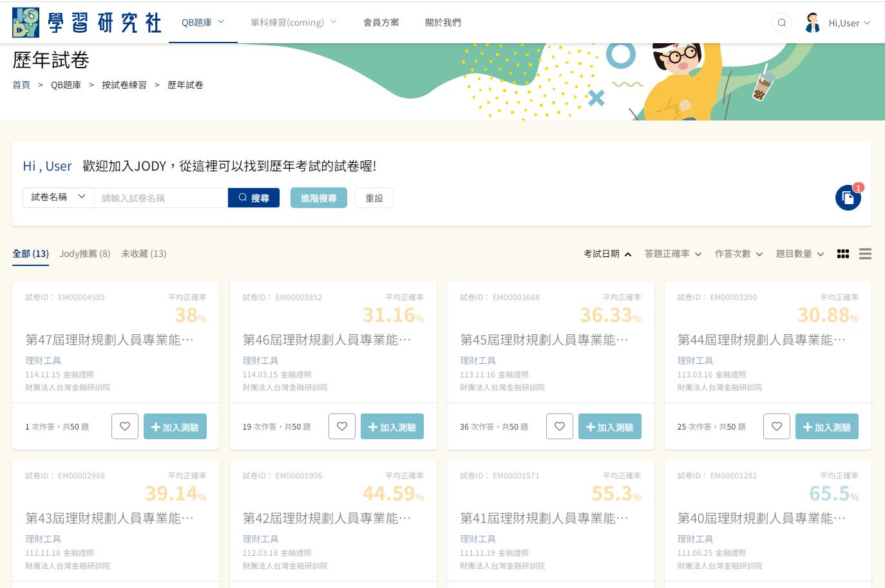
Task: Sort exams by 題目數量
Action: click(x=799, y=254)
